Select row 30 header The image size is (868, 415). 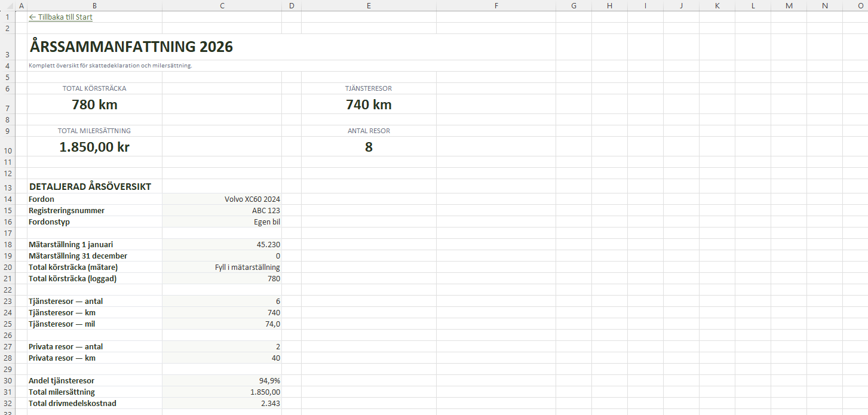coord(7,381)
